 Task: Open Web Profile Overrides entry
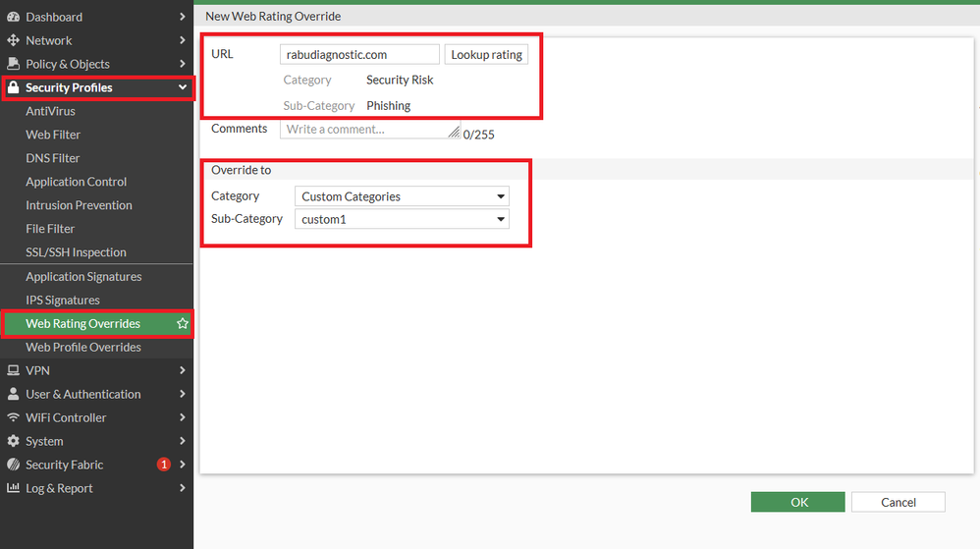coord(83,347)
